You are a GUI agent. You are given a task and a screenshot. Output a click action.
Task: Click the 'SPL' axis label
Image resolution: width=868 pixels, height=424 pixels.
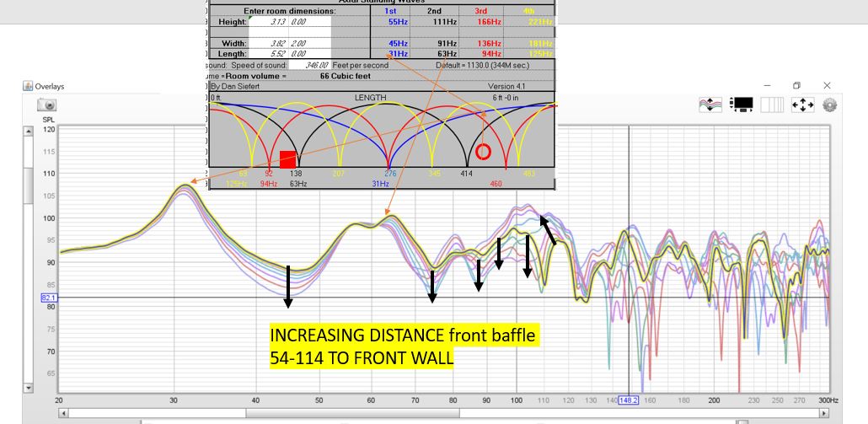coord(49,120)
